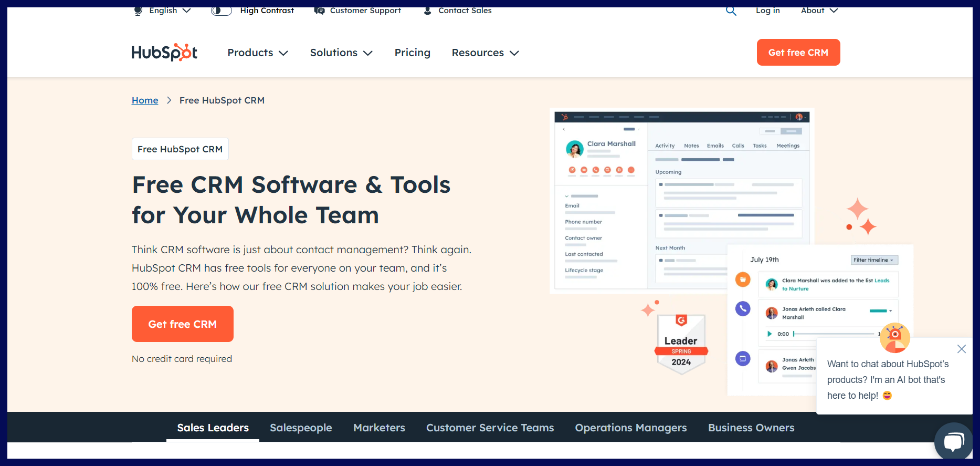The width and height of the screenshot is (980, 466).
Task: Click the Free HubSpot CRM breadcrumb text
Action: [222, 100]
